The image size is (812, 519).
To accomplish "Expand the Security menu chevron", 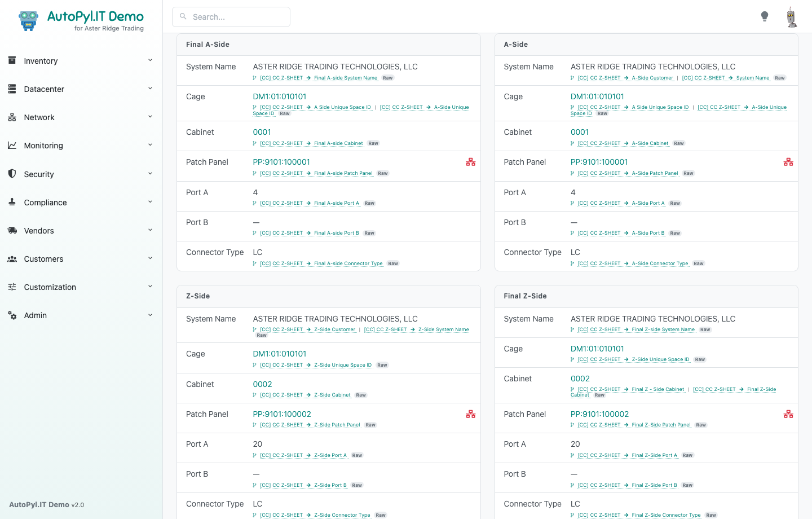I will (x=150, y=174).
